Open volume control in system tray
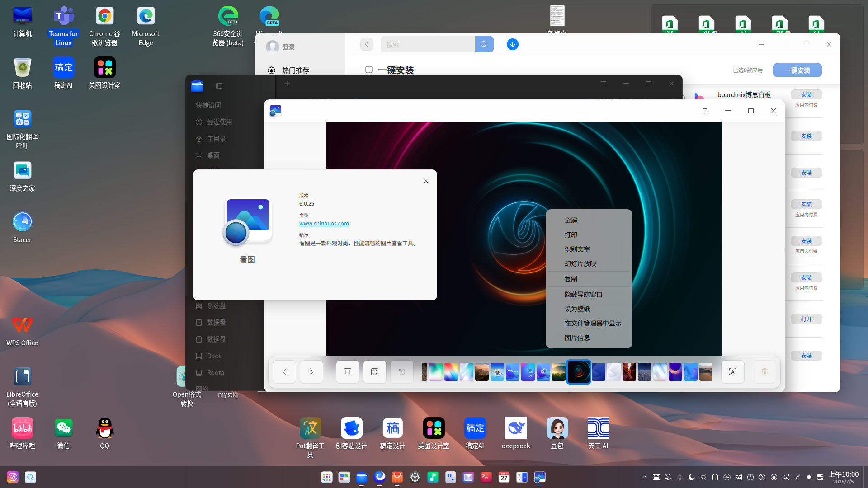Screen dimensions: 868x488 (809, 477)
